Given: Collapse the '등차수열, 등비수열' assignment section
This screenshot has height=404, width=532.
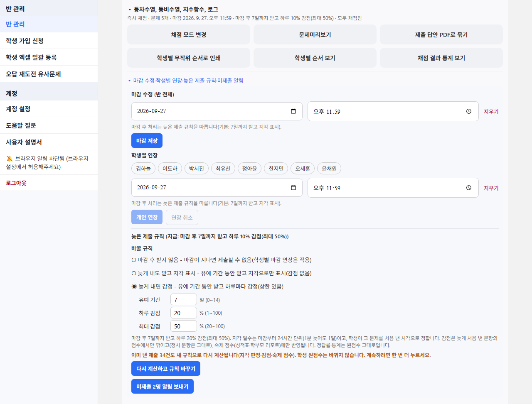Looking at the screenshot, I should tap(130, 10).
